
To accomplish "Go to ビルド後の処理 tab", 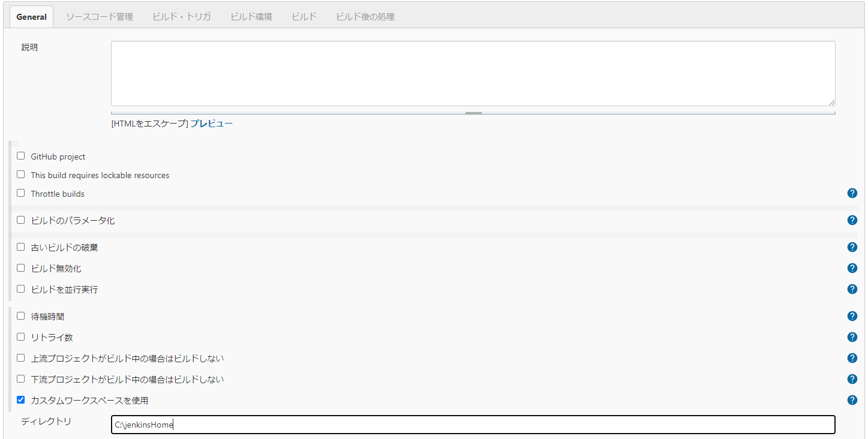I will coord(365,17).
